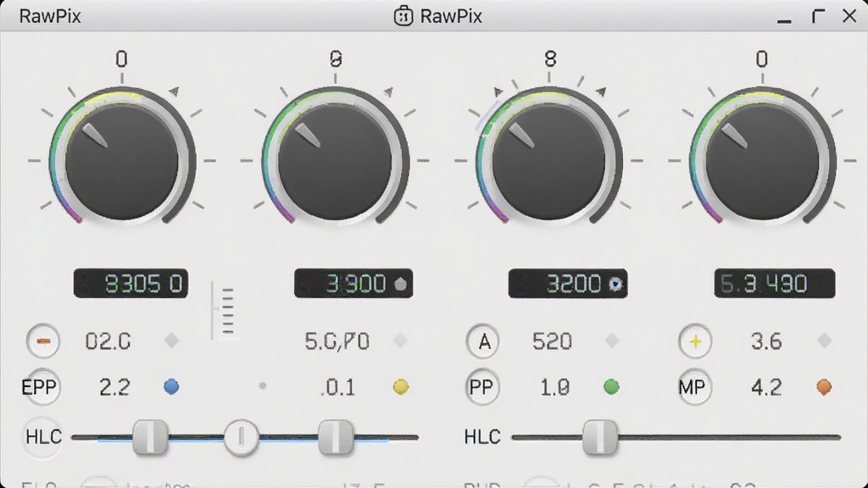Click the value 520
Screen dimensions: 868x488
tap(552, 341)
